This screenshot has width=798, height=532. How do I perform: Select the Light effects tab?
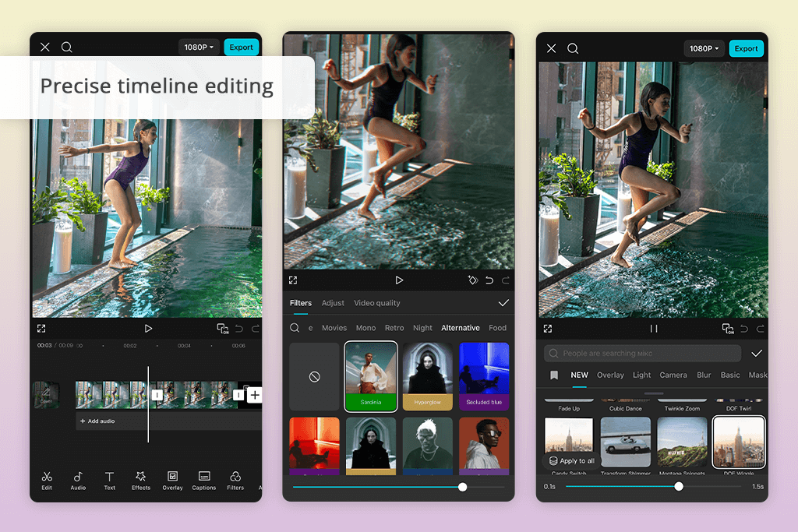click(x=642, y=375)
